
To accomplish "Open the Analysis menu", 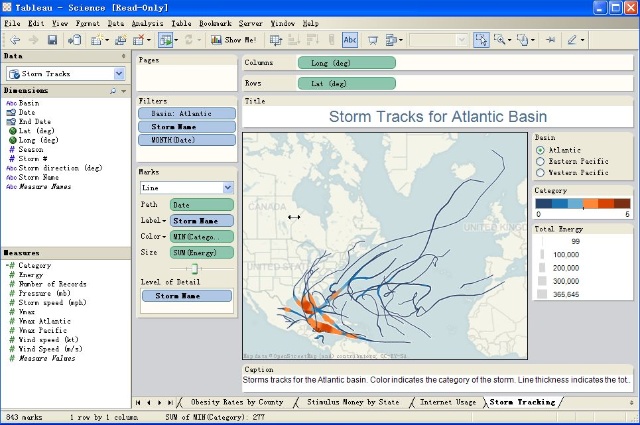I will (x=147, y=23).
